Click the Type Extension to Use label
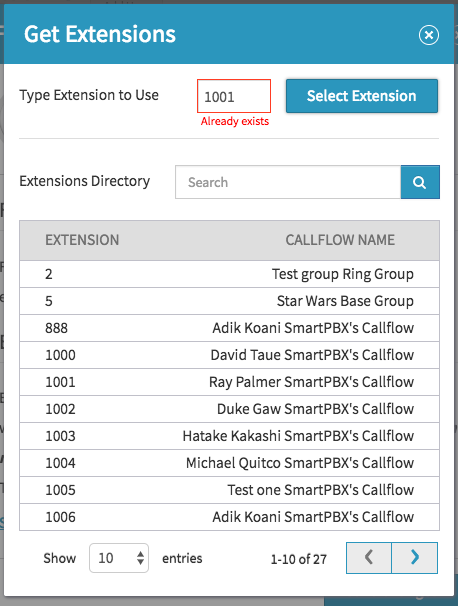The width and height of the screenshot is (458, 606). click(89, 95)
